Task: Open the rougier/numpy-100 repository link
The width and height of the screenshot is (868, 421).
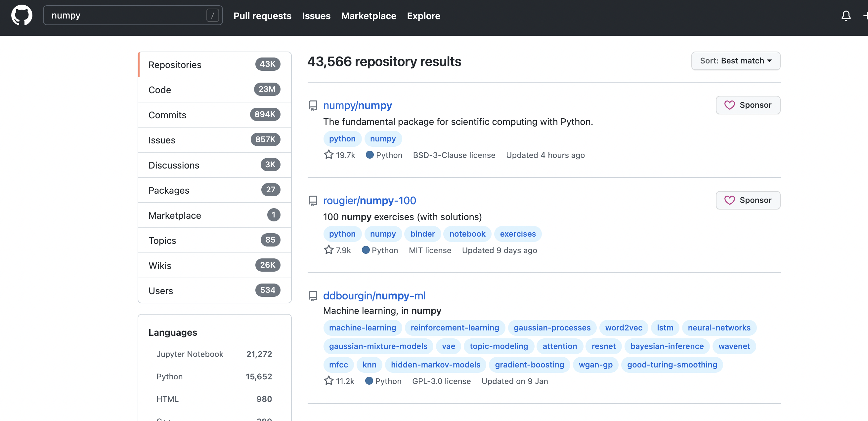Action: tap(369, 201)
